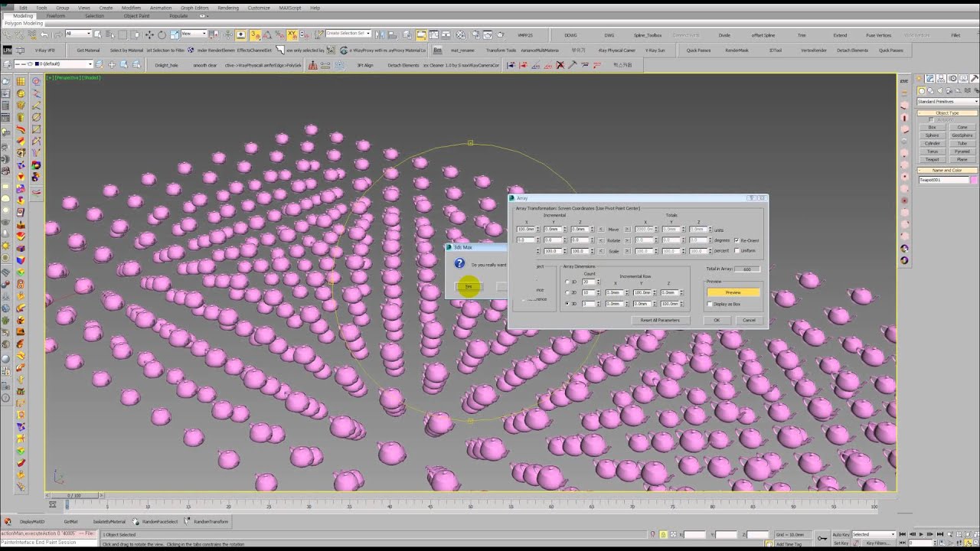Switch to Object Paint ribbon tab

pos(136,15)
